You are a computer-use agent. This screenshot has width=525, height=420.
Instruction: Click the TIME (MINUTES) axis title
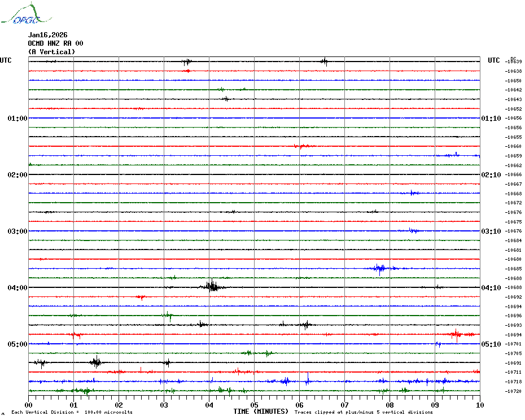pos(261,412)
